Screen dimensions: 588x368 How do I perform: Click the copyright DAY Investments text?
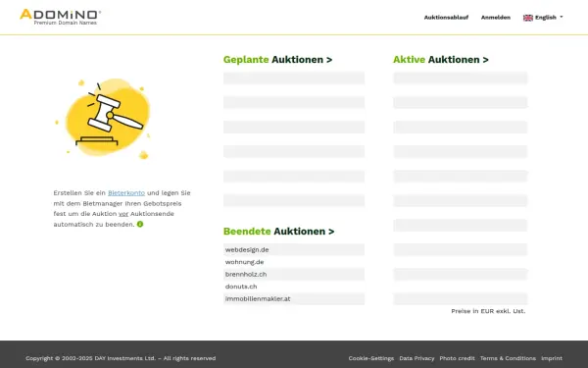pyautogui.click(x=121, y=358)
